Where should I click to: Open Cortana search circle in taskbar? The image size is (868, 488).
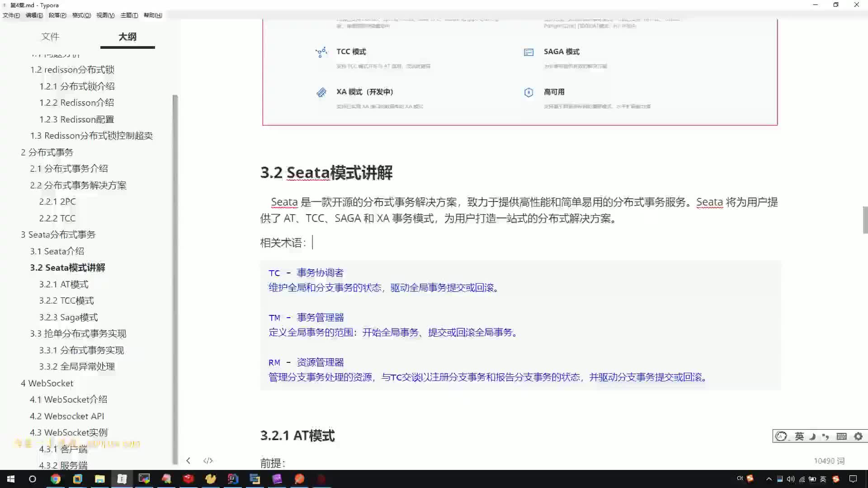point(33,479)
